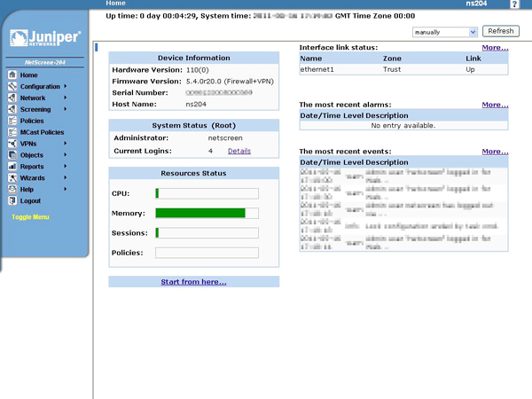Open More link for interface link status
Image resolution: width=532 pixels, height=399 pixels.
(x=495, y=48)
